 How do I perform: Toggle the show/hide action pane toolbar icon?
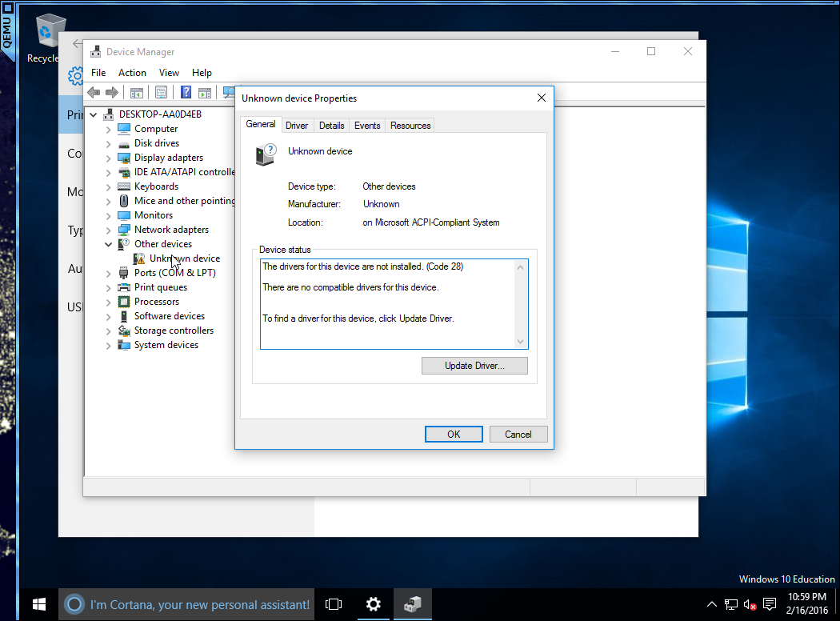205,93
